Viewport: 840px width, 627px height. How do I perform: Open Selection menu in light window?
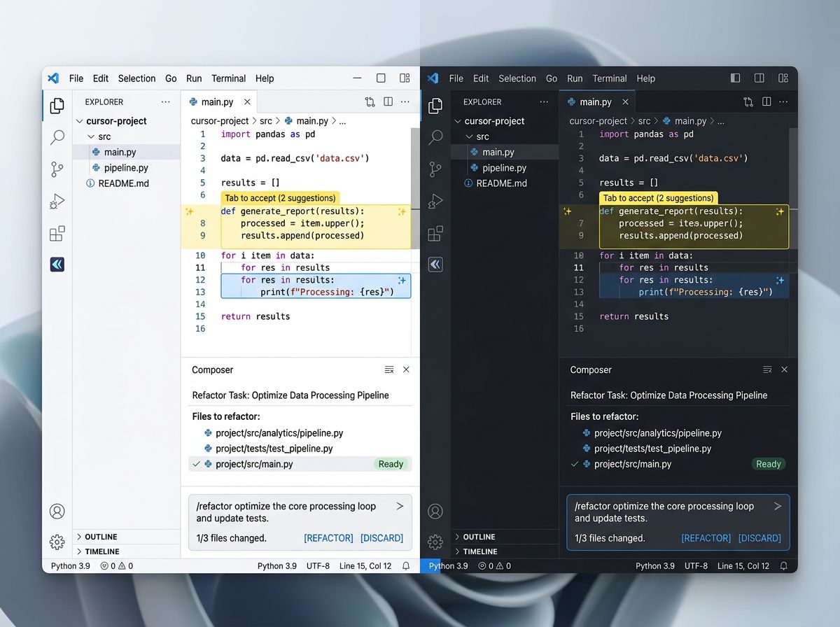click(136, 78)
